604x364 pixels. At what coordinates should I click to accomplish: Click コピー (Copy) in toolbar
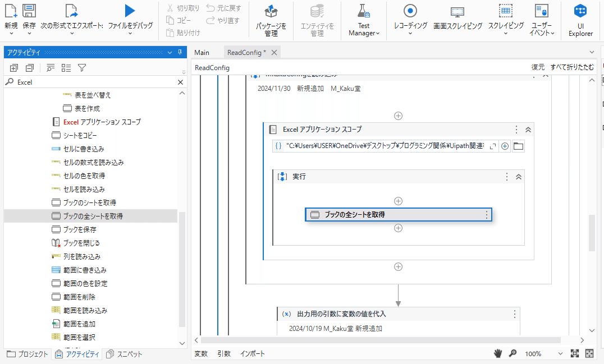pyautogui.click(x=179, y=20)
